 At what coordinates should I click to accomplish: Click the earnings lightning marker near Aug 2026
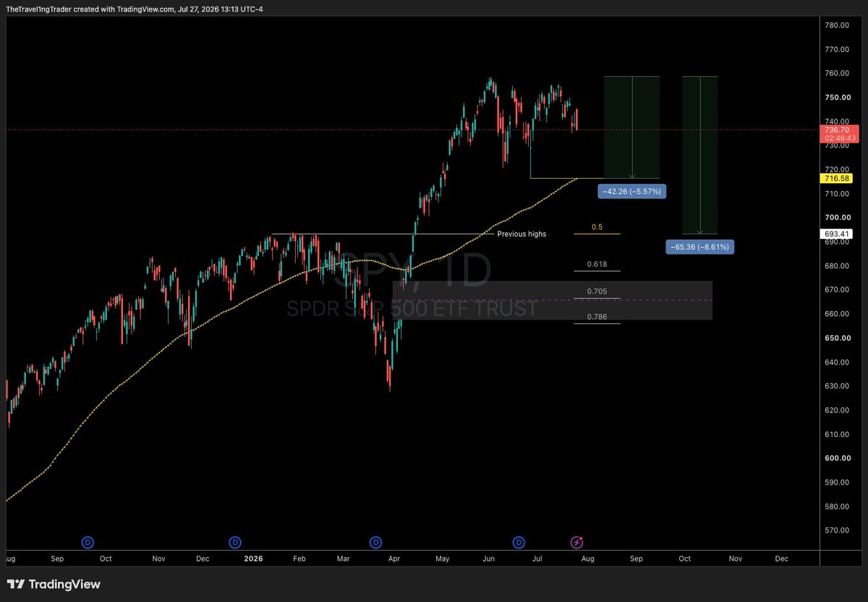click(x=577, y=541)
